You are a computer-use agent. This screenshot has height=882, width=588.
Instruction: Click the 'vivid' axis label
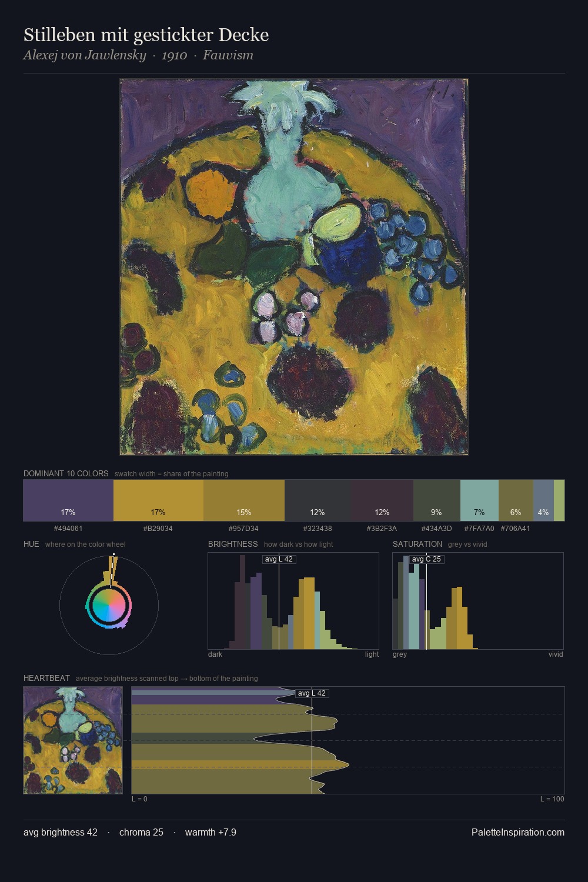tap(556, 654)
